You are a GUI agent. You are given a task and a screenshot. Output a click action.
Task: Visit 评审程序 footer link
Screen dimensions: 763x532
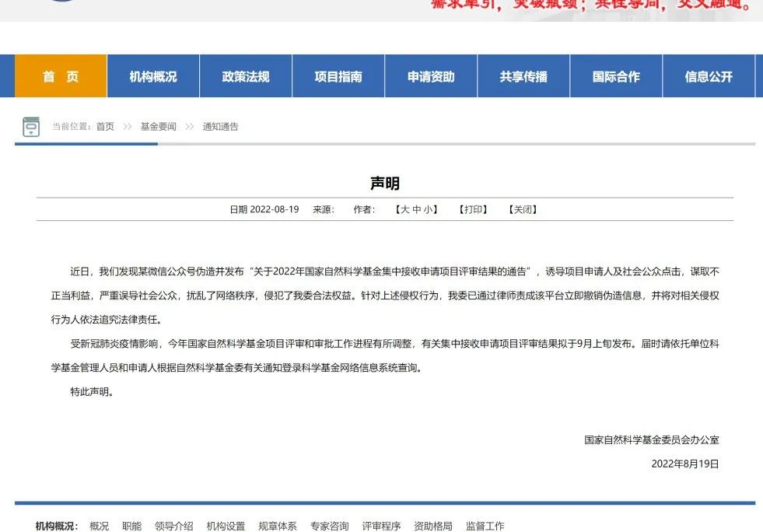(381, 527)
